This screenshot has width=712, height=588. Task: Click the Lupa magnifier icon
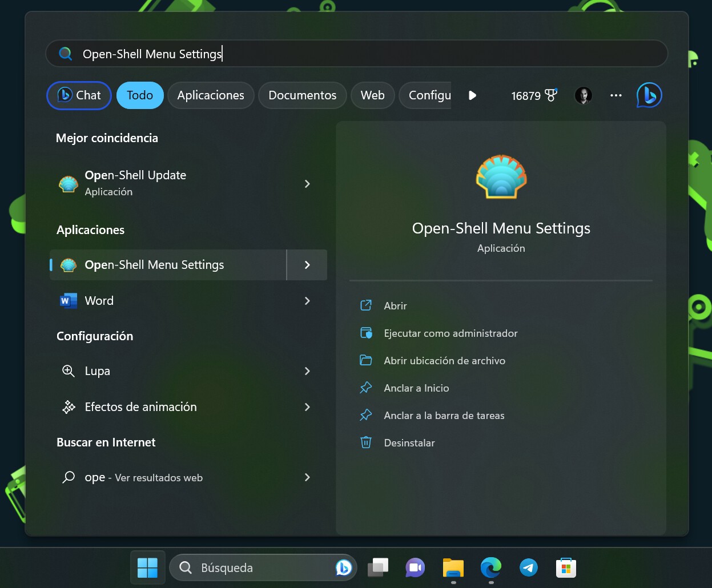point(68,370)
